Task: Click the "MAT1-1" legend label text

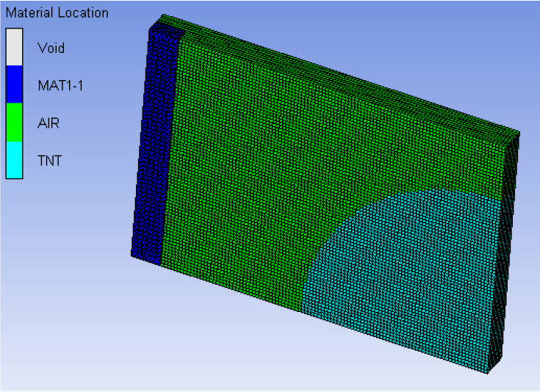Action: 61,86
